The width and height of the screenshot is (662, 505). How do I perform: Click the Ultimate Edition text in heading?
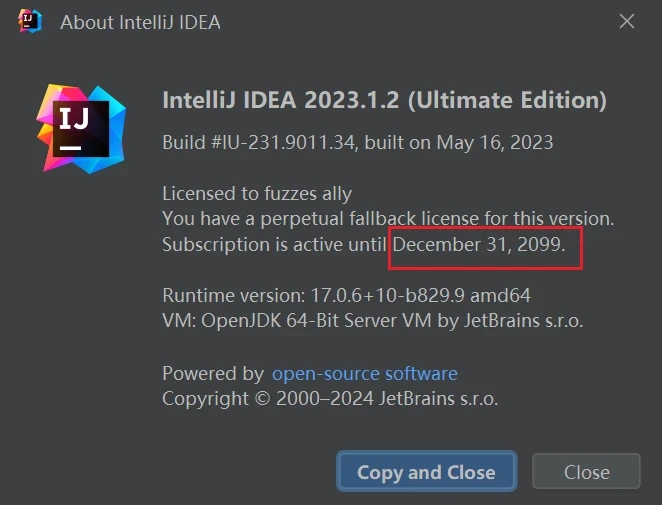[x=507, y=100]
